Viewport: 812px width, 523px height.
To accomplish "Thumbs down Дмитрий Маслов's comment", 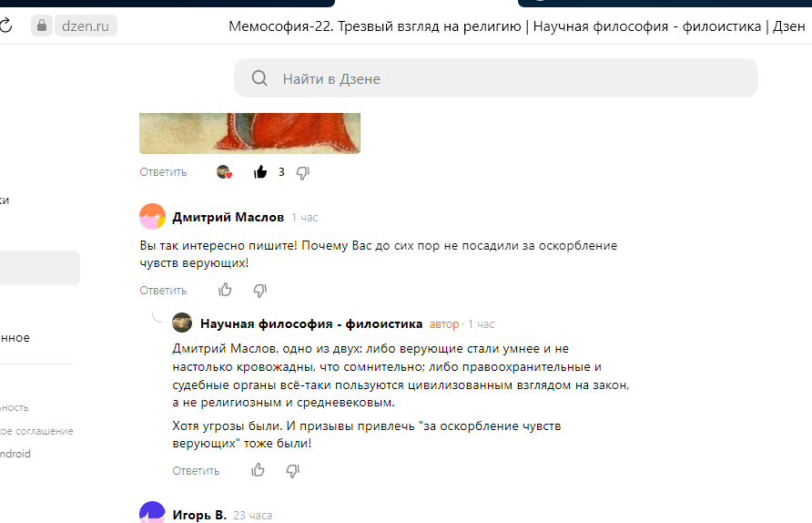I will click(260, 291).
